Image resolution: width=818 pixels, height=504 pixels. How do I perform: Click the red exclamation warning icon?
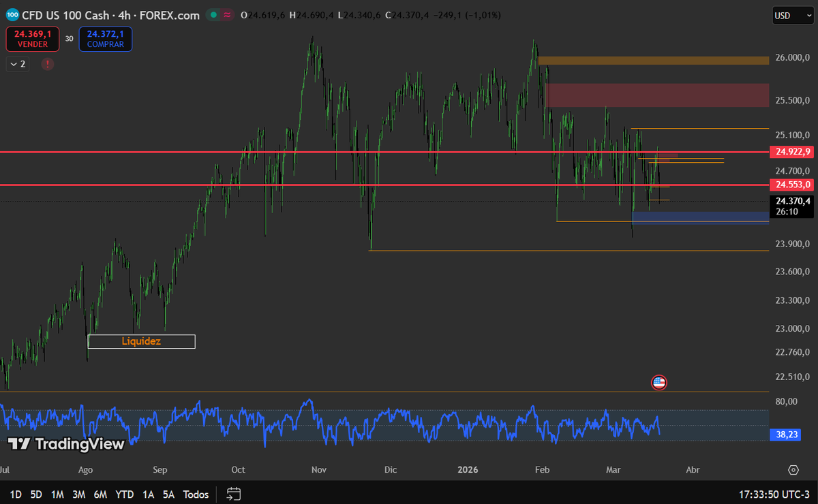coord(48,64)
